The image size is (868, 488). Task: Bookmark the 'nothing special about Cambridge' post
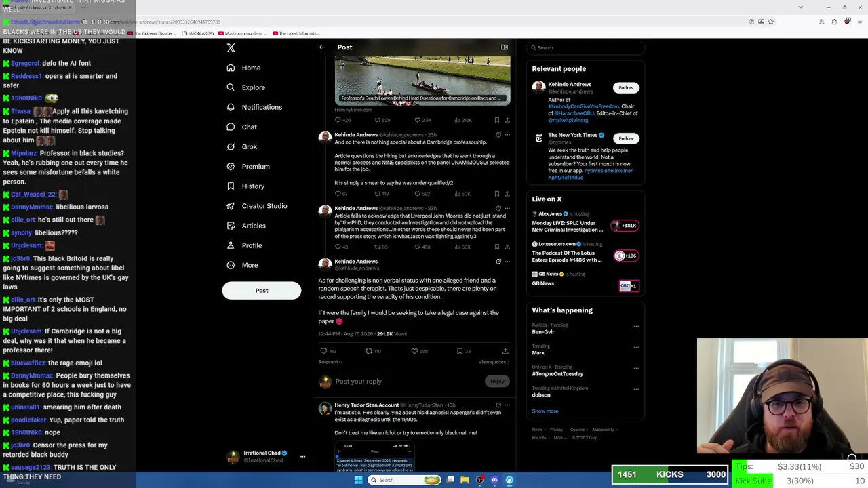pos(497,194)
